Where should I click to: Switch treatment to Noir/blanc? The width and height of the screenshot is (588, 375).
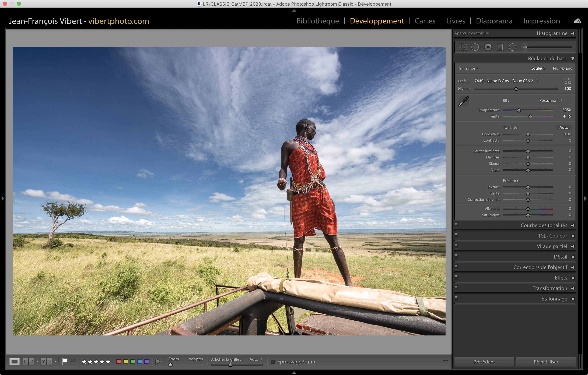(562, 68)
